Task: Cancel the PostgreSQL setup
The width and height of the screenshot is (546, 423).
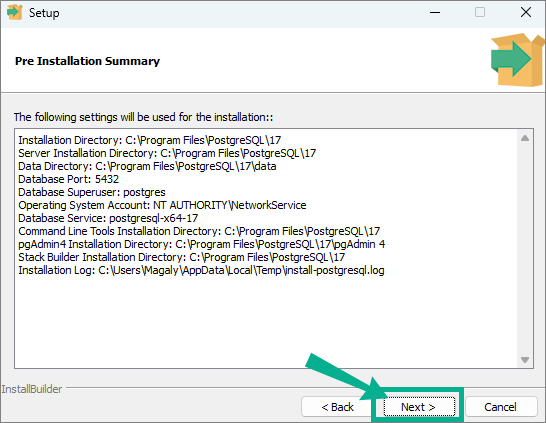Action: (500, 406)
